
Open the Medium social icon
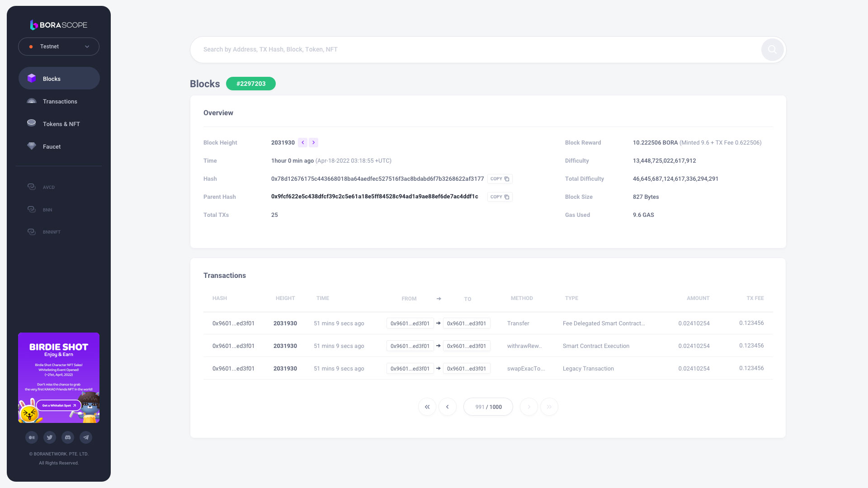pos(32,437)
